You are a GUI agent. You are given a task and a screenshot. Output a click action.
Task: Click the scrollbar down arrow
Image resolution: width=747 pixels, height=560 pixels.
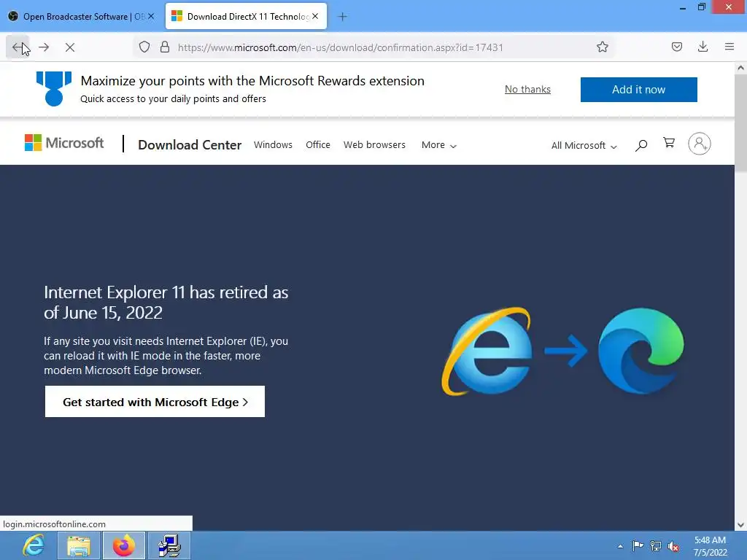(740, 525)
